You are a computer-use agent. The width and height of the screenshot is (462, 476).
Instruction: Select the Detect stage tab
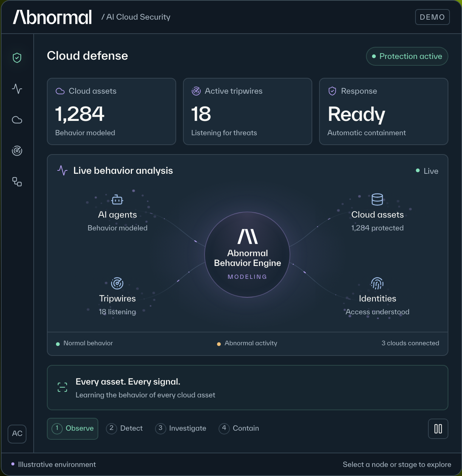124,428
